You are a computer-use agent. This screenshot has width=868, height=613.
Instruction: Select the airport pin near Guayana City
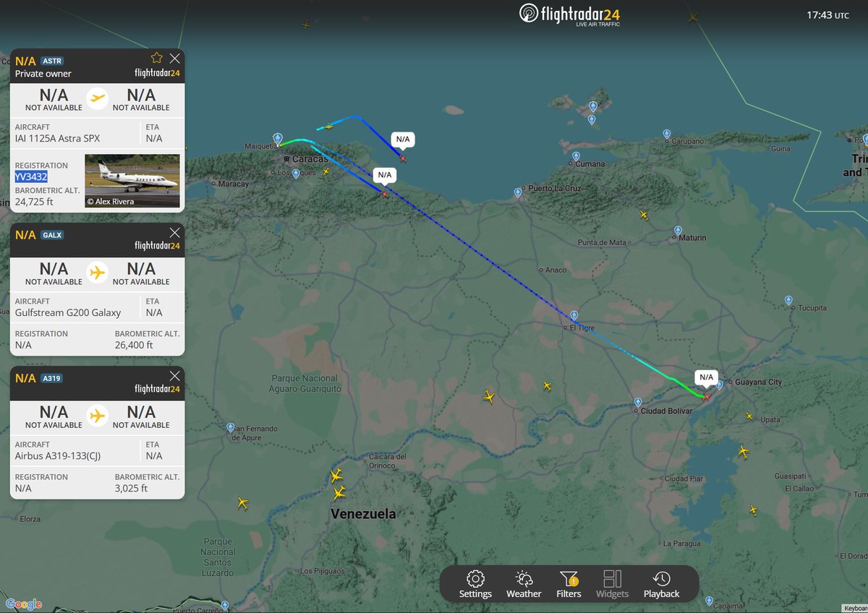coord(719,385)
